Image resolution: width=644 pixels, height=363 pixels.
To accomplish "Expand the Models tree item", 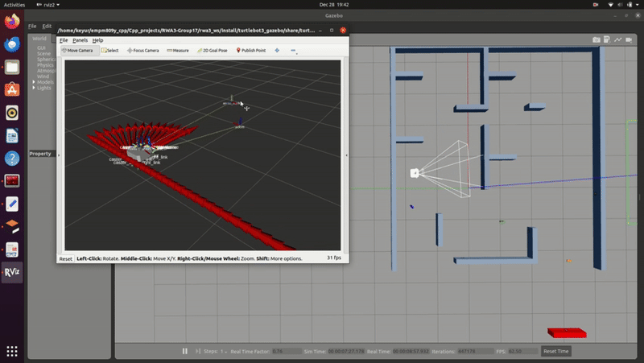I will [34, 82].
